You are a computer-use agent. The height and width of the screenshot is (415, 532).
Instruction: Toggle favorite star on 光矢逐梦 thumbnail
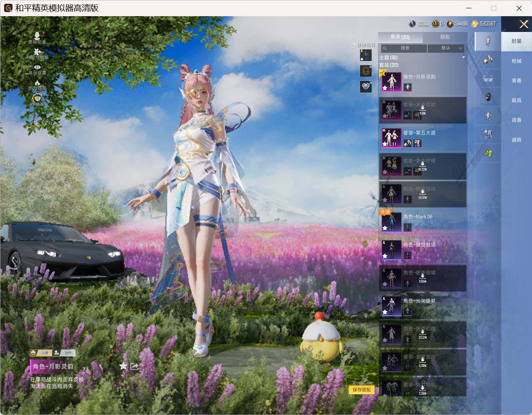[x=385, y=312]
